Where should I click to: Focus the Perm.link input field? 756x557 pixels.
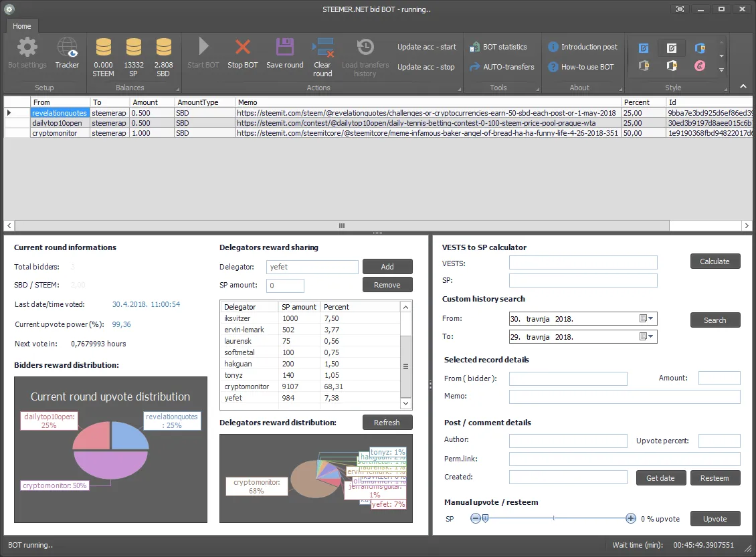tap(624, 459)
